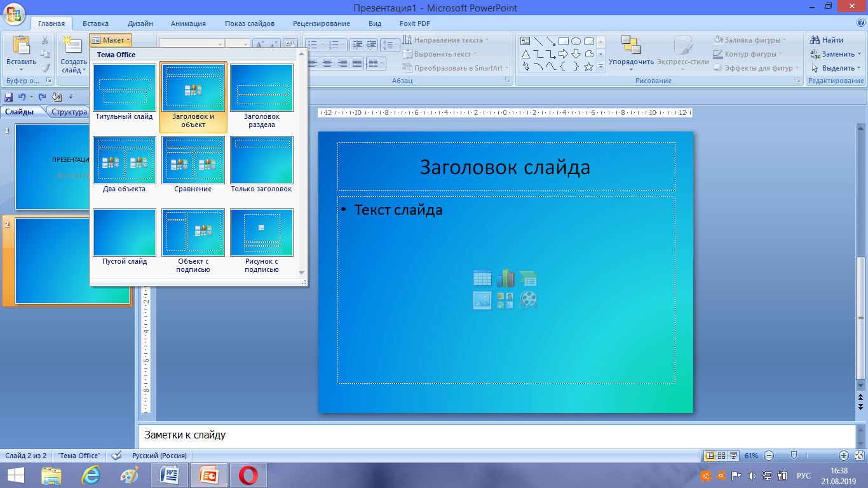Choose Титульный слайд layout

[125, 93]
